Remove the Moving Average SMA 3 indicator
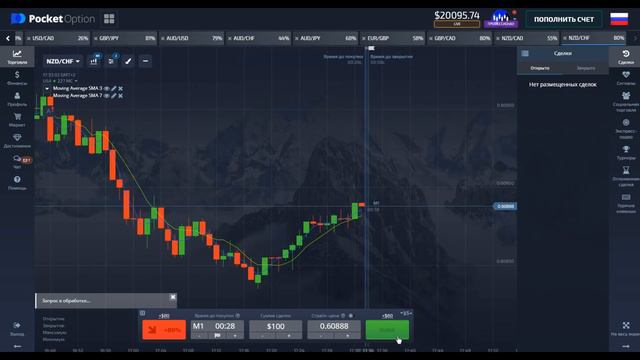The height and width of the screenshot is (360, 640). (x=120, y=89)
